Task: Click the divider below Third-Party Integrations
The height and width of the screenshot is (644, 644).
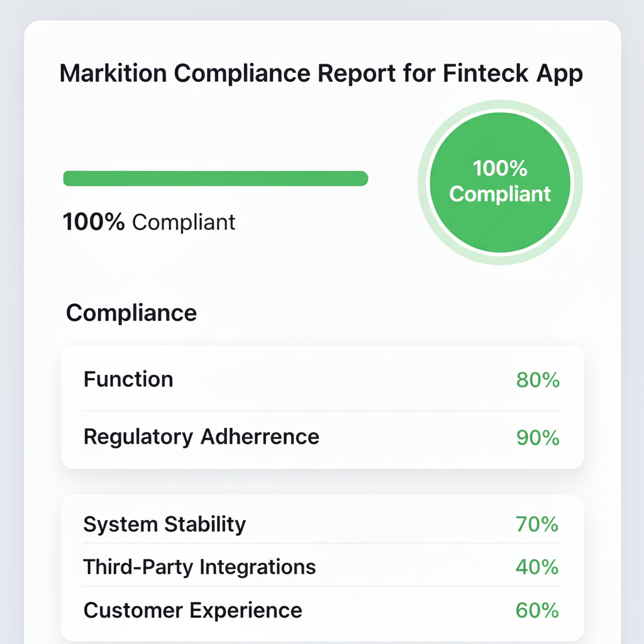Action: coord(322,587)
